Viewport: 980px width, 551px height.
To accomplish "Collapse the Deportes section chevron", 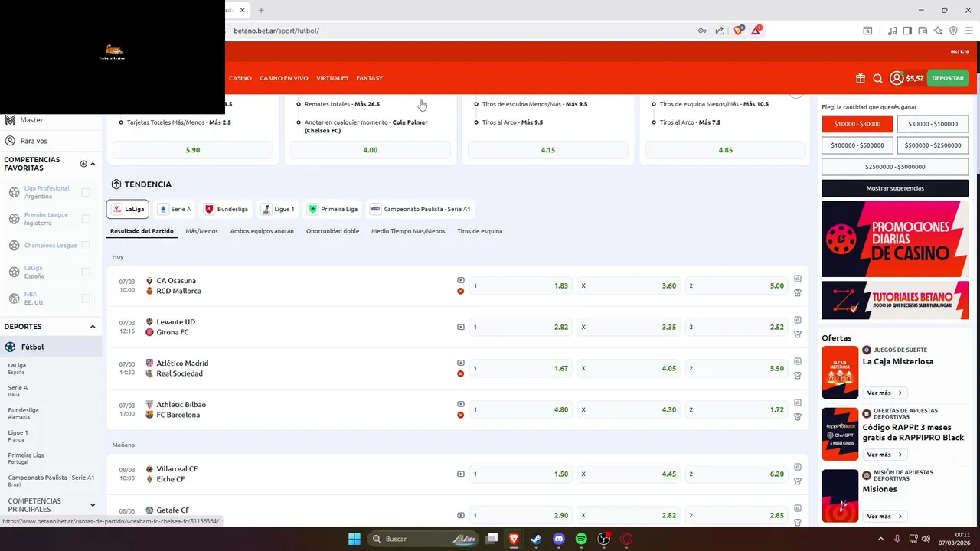I will pyautogui.click(x=93, y=327).
